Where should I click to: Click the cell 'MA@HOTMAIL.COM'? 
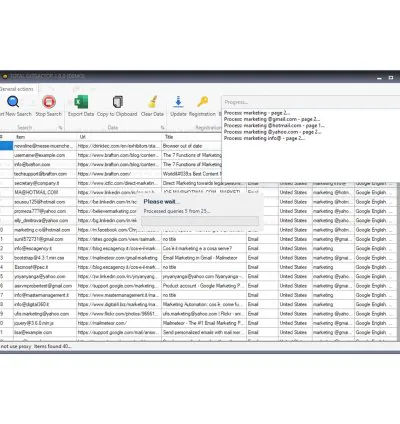(45, 193)
